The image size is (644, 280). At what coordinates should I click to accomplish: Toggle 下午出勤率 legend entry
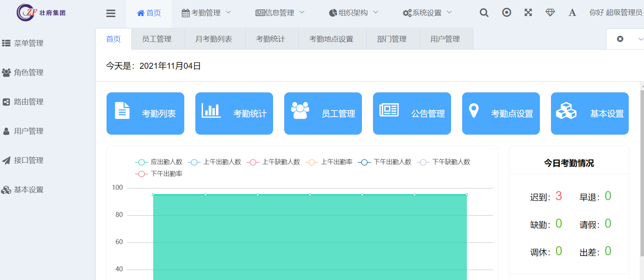point(159,174)
